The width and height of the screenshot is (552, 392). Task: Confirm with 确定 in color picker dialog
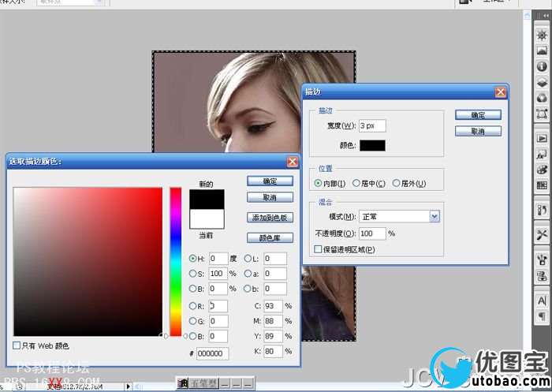tap(270, 181)
